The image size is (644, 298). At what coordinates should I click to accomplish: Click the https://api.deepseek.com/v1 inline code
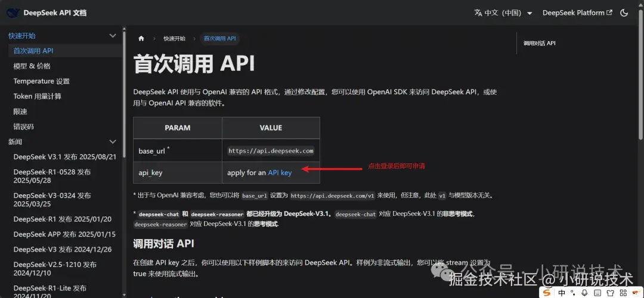pos(332,196)
